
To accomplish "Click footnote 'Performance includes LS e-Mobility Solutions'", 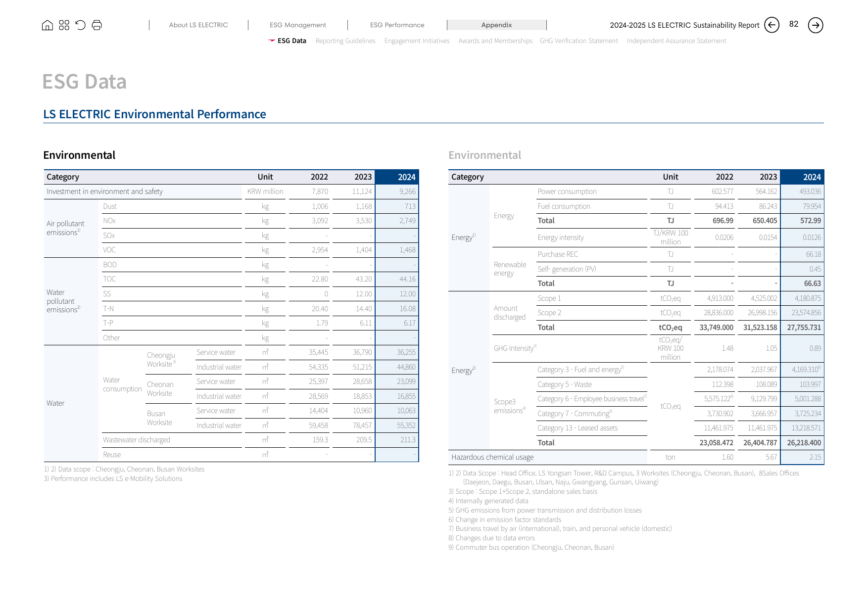I will pos(113,478).
